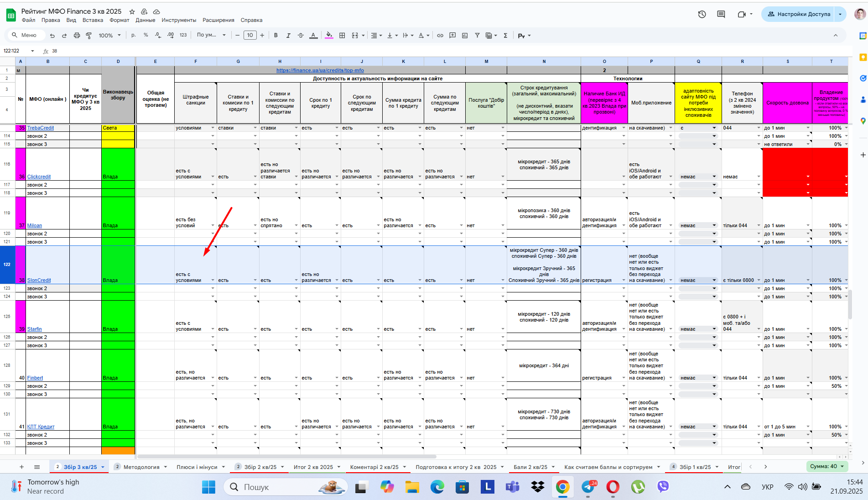Image resolution: width=868 pixels, height=500 pixels.
Task: Open the zoom level dropdown
Action: pos(110,35)
